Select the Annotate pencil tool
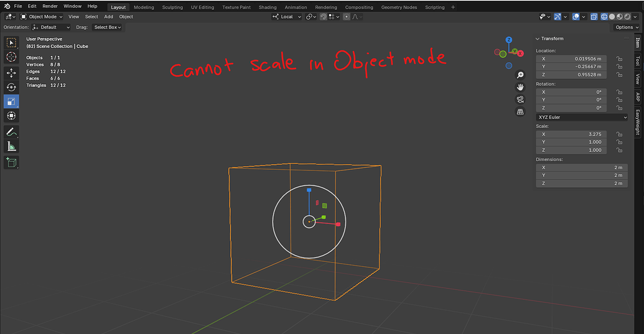The height and width of the screenshot is (334, 644). point(11,132)
